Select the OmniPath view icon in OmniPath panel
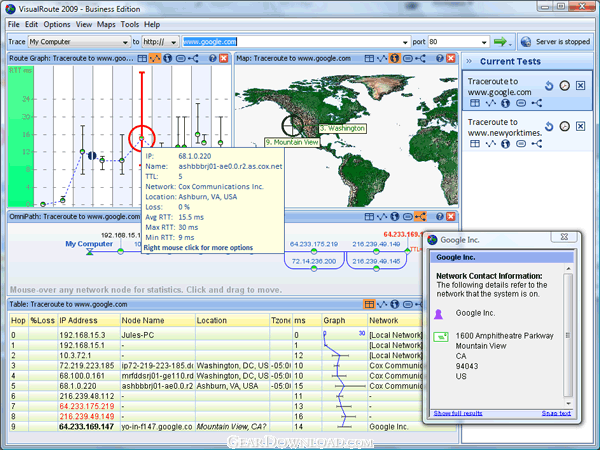This screenshot has height=450, width=600. coord(420,217)
